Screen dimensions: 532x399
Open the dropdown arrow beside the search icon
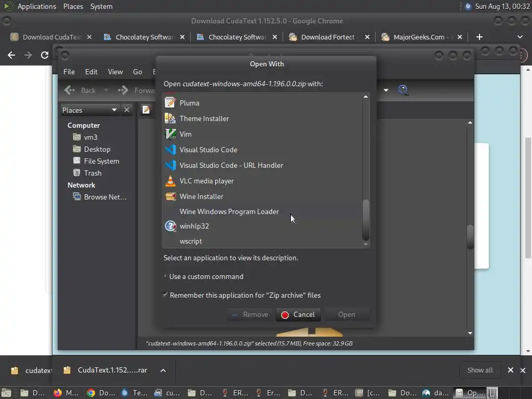point(386,90)
